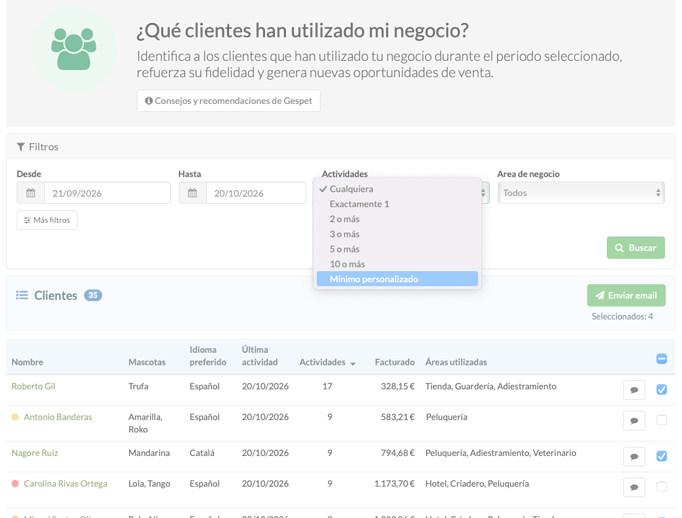Click the Hasta date field
Image resolution: width=682 pixels, height=518 pixels.
tap(256, 193)
